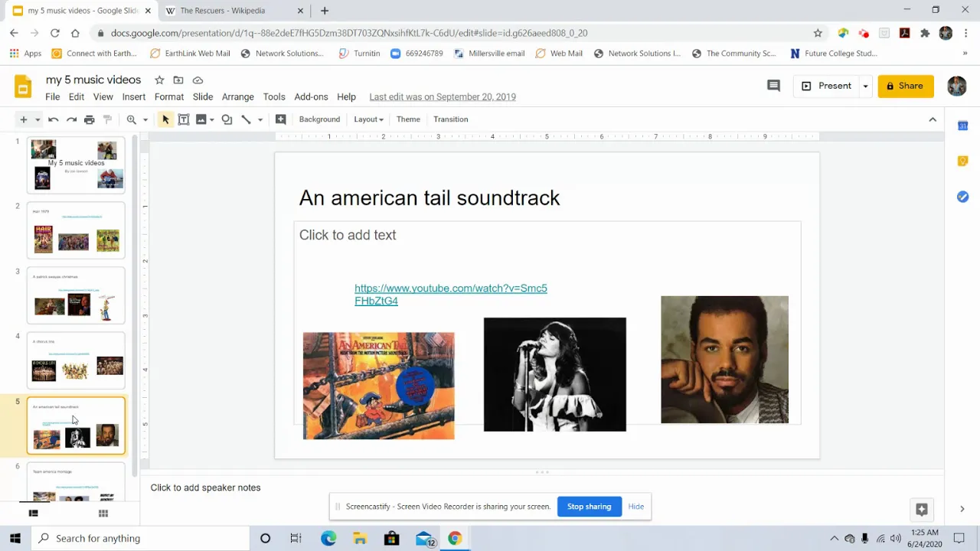Click the zoom magnifier tool
The width and height of the screenshot is (980, 551).
tap(132, 119)
